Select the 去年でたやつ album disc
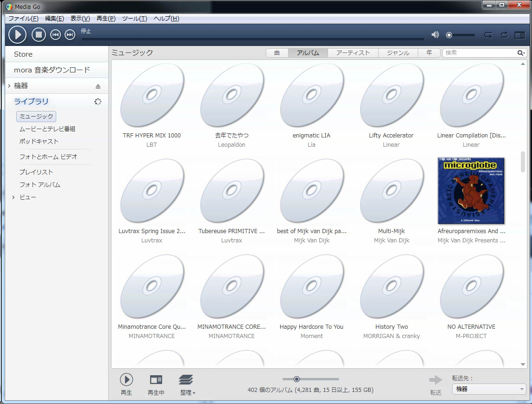 pyautogui.click(x=232, y=95)
